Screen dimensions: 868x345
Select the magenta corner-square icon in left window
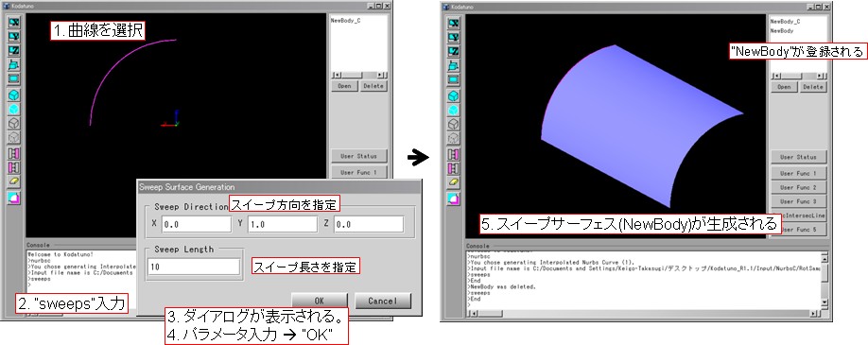(x=14, y=198)
